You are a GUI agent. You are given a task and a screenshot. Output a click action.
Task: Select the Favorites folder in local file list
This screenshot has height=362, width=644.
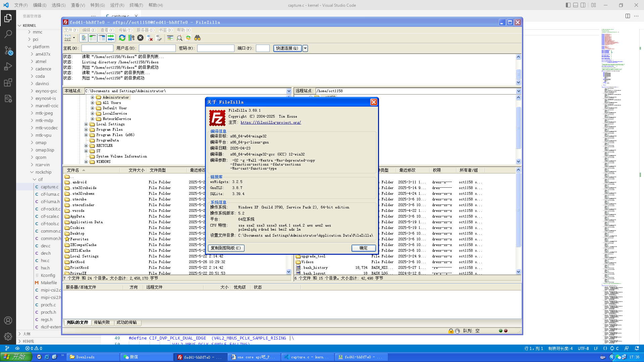click(x=79, y=239)
